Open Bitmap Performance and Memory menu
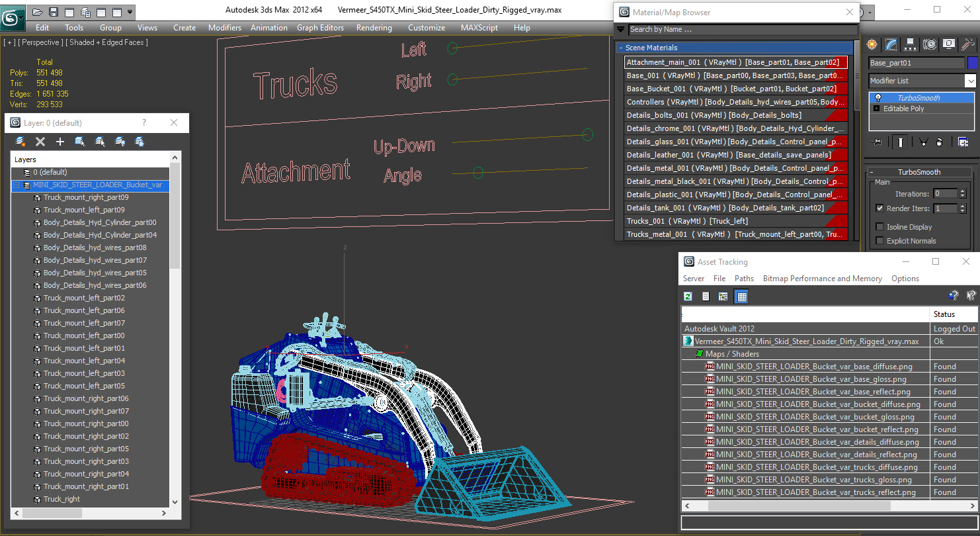The image size is (980, 536). tap(823, 279)
